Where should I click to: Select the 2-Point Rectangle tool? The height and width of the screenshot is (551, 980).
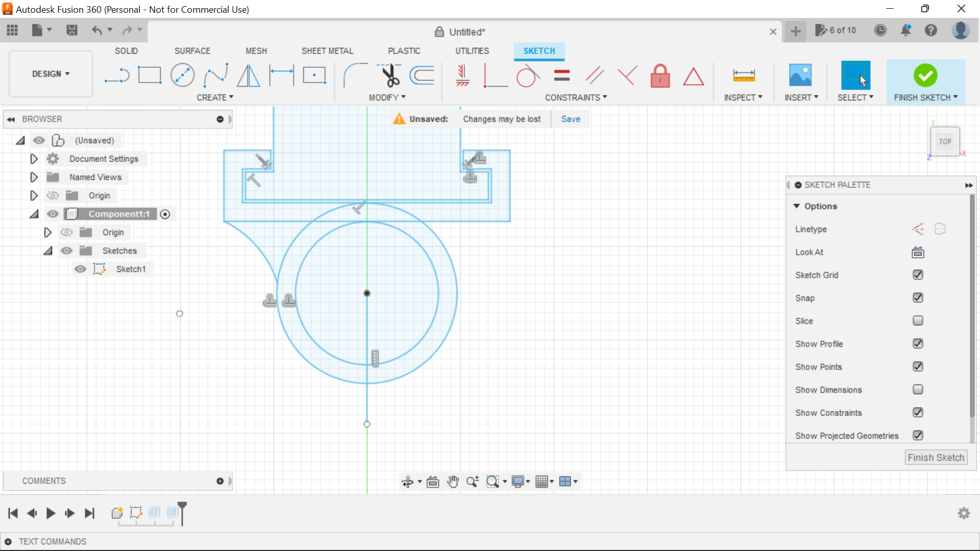(x=150, y=75)
